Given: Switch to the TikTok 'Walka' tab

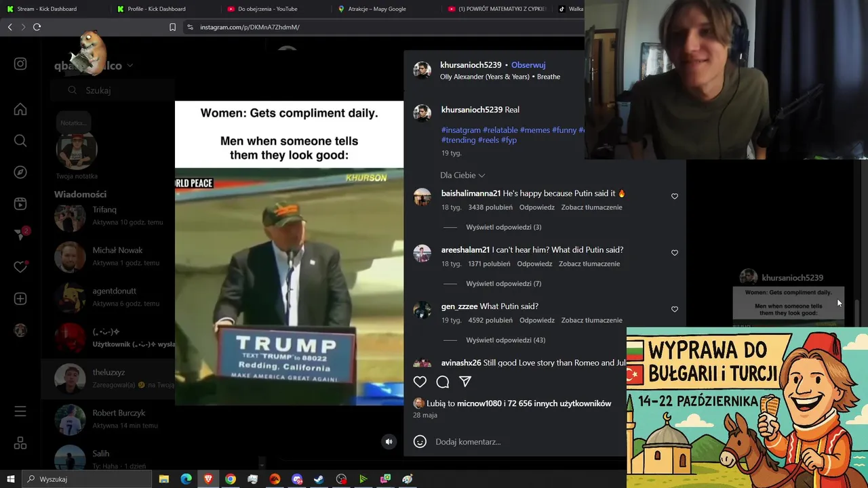Looking at the screenshot, I should [x=570, y=9].
